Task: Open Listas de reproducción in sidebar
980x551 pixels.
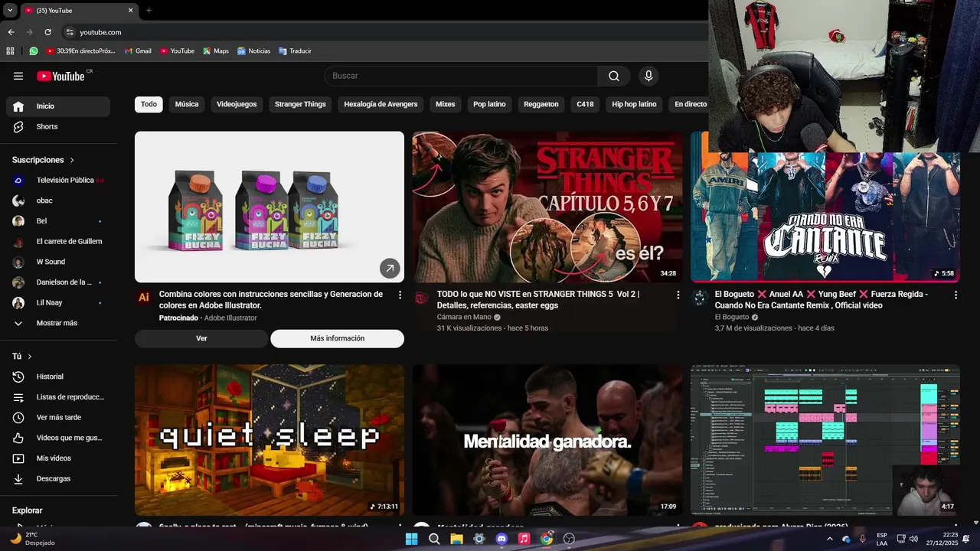Action: tap(58, 397)
